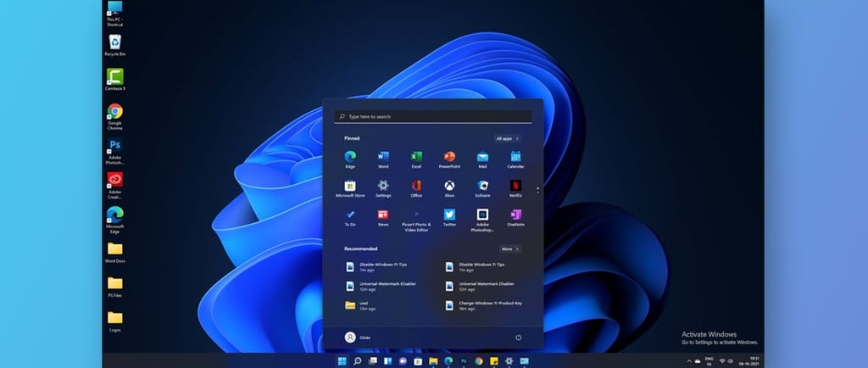Open Search from the taskbar
This screenshot has width=868, height=368.
pos(358,361)
